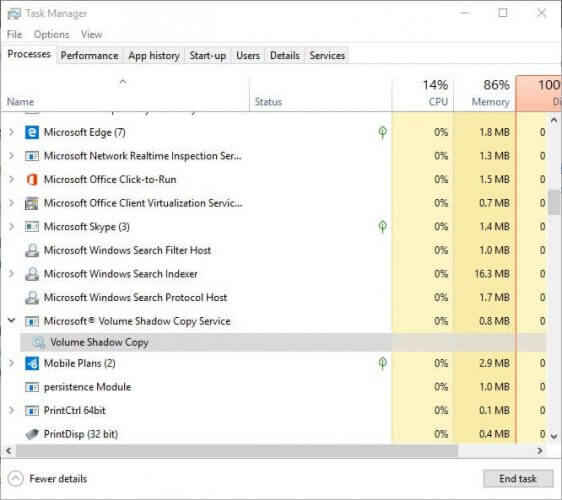Image resolution: width=562 pixels, height=500 pixels.
Task: Click the Fewer details link
Action: pos(58,479)
